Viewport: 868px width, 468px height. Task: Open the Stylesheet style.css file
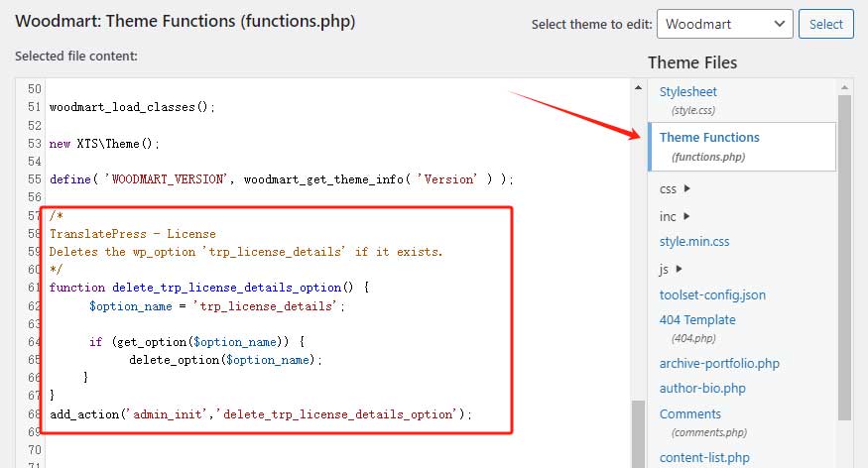(688, 92)
